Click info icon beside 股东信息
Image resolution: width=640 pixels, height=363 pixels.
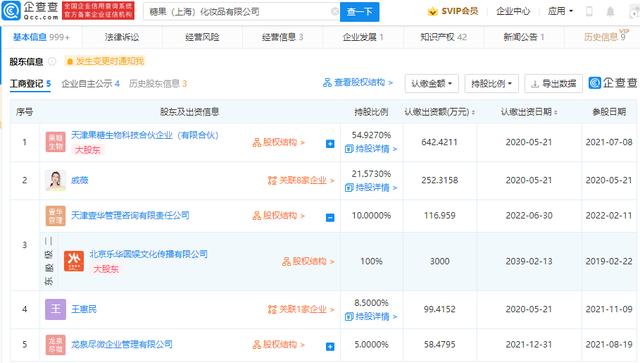[52, 61]
